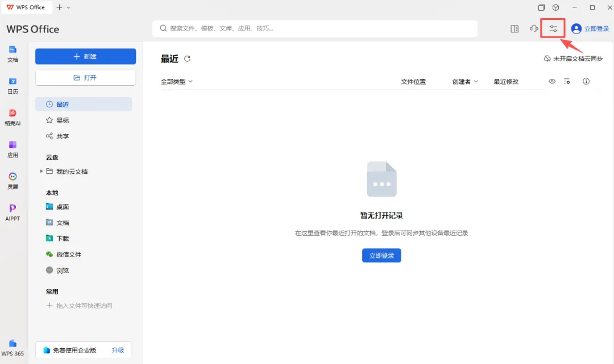Click the search box for files and templates
Viewport: 614px width, 364px height.
(315, 28)
